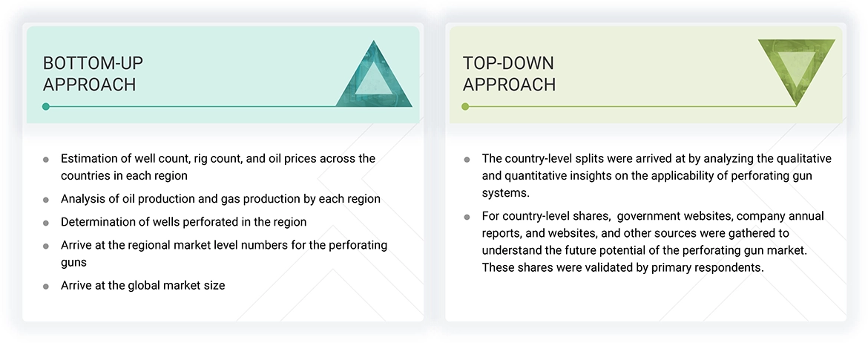Click the bullet beside 'Estimation of well count'
868x343 pixels.
coord(46,160)
